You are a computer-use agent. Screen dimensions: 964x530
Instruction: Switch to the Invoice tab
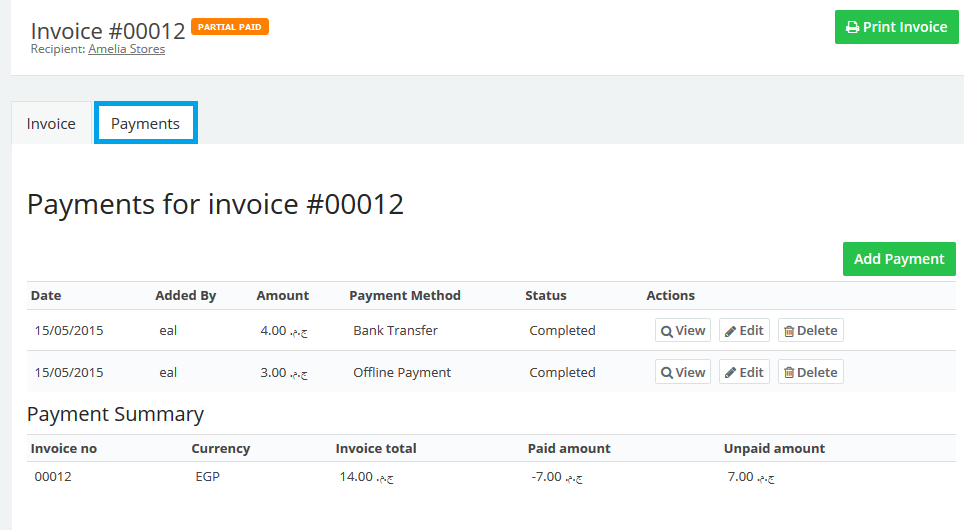click(51, 124)
